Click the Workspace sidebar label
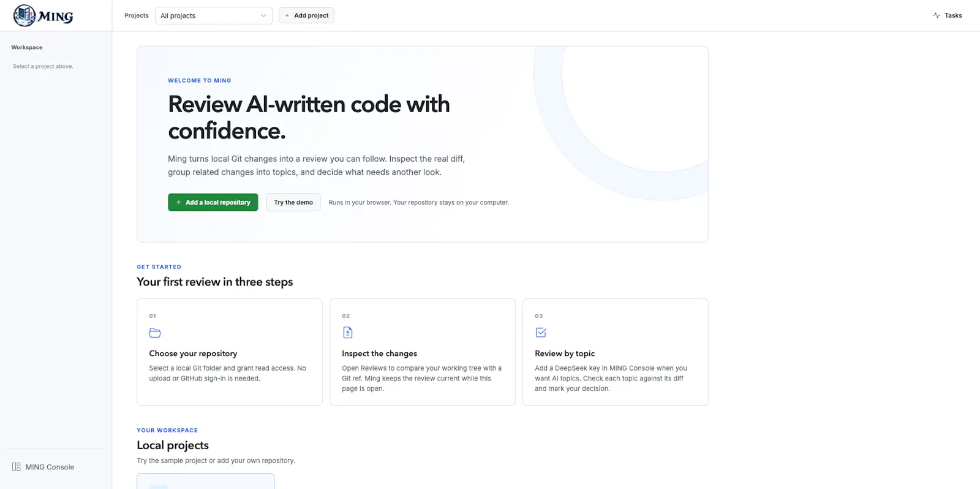Image resolution: width=980 pixels, height=489 pixels. pyautogui.click(x=27, y=47)
